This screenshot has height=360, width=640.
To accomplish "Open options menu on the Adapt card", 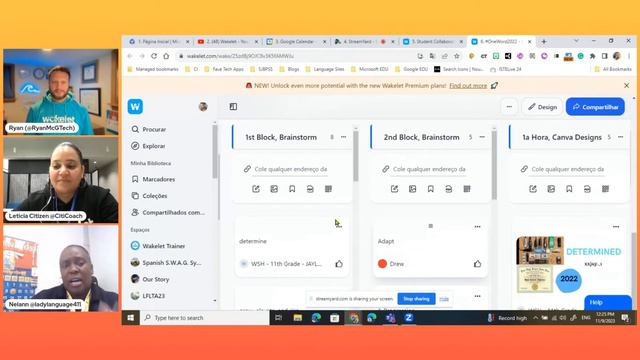I will (x=477, y=227).
